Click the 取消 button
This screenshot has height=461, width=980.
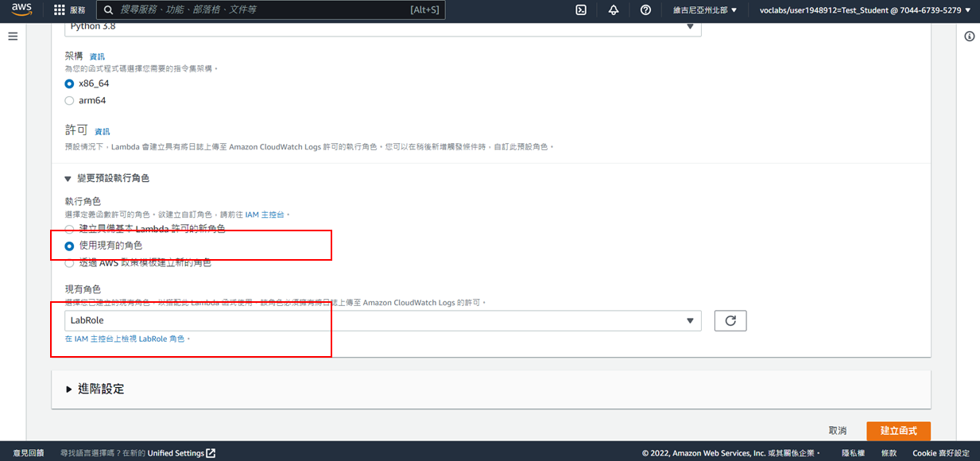click(x=838, y=430)
